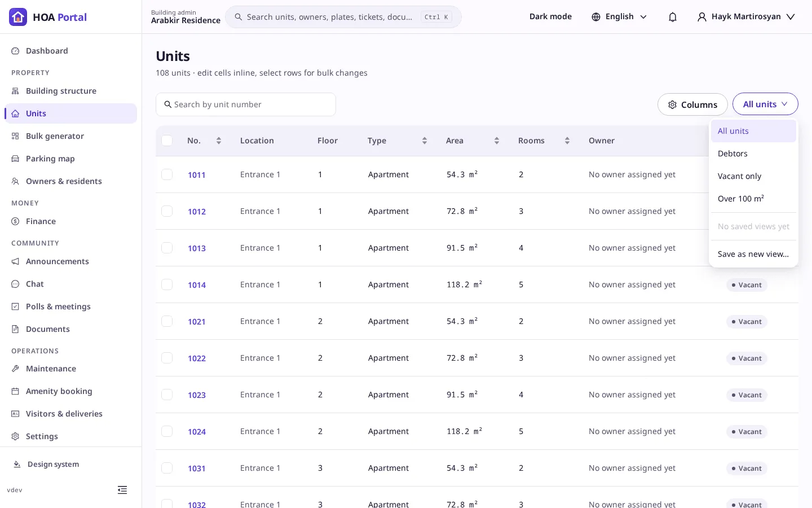
Task: Open Visitors & deliveries page
Action: 70,414
